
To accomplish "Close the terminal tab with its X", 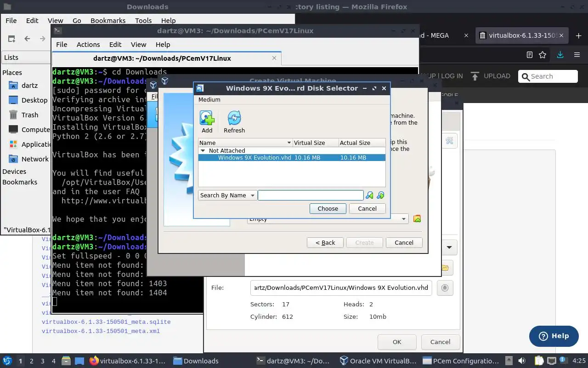I will coord(274,58).
